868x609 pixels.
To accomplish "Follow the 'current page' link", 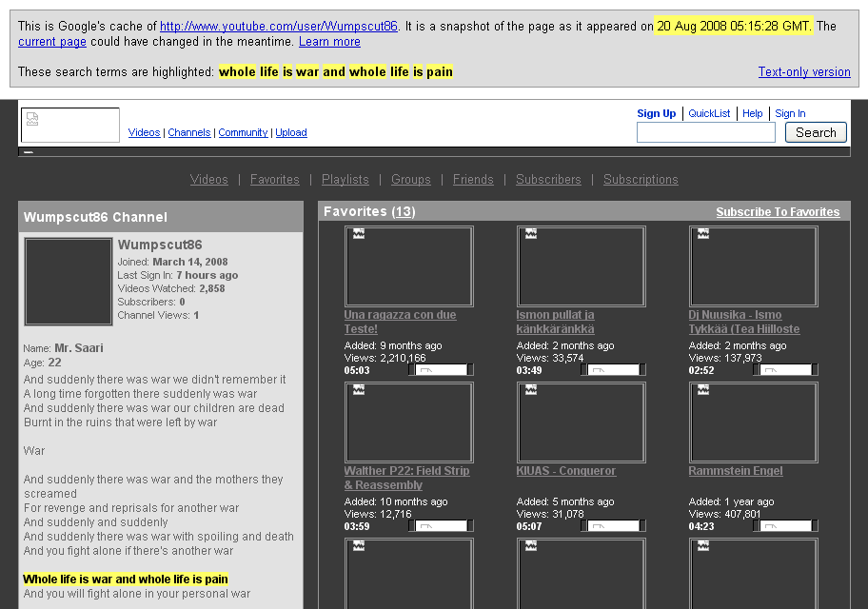I will [52, 42].
